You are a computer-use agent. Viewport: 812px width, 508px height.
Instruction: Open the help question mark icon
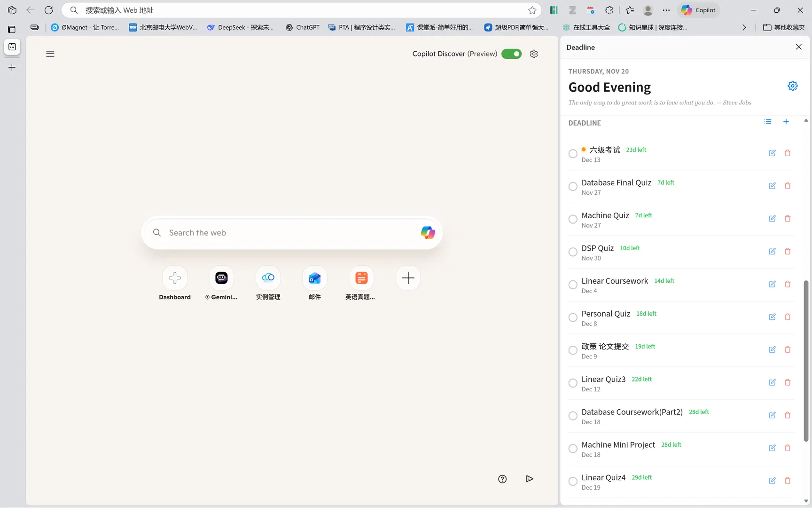click(x=502, y=479)
